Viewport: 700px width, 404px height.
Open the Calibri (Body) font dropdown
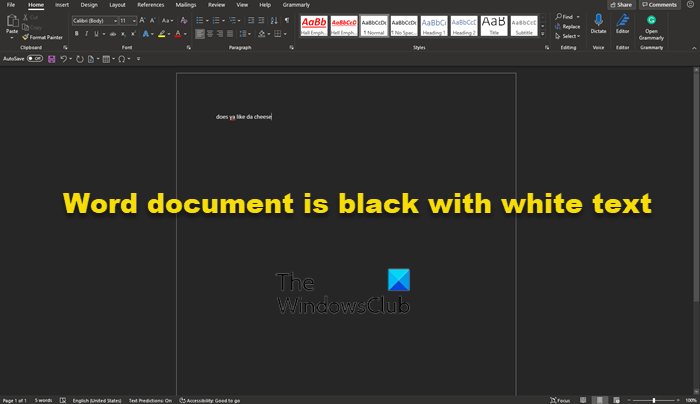pyautogui.click(x=94, y=20)
